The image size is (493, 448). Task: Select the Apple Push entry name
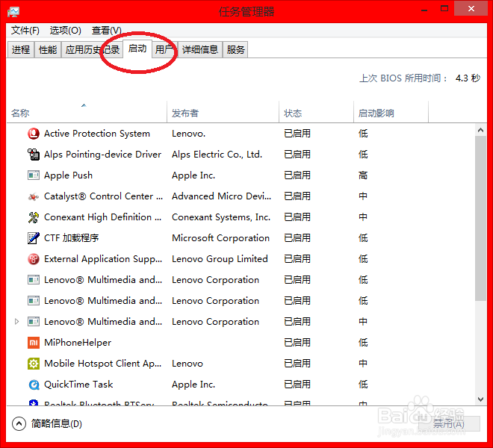click(x=68, y=175)
